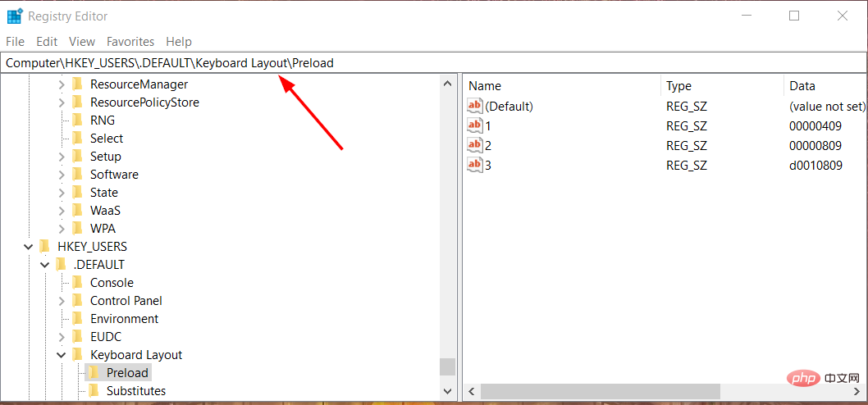This screenshot has height=405, width=868.
Task: Collapse the .DEFAULT key
Action: [x=45, y=265]
